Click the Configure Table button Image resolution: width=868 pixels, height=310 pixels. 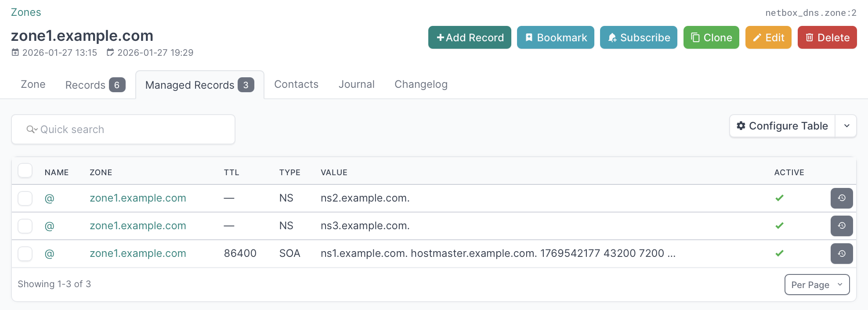[x=782, y=126]
